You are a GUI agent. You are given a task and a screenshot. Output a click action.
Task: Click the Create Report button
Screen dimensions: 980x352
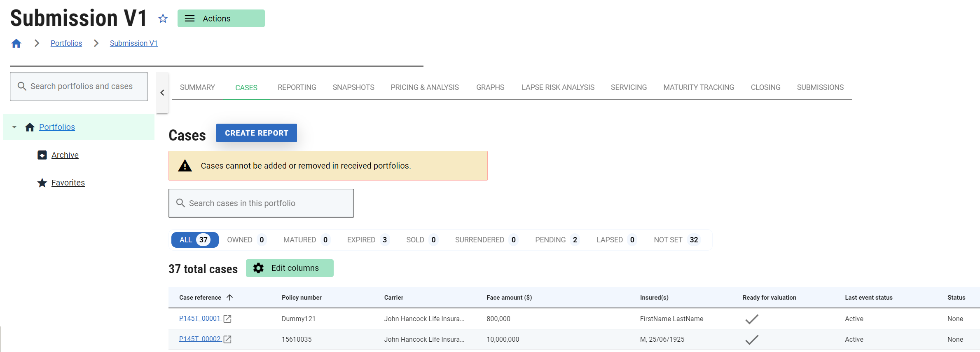pyautogui.click(x=256, y=133)
